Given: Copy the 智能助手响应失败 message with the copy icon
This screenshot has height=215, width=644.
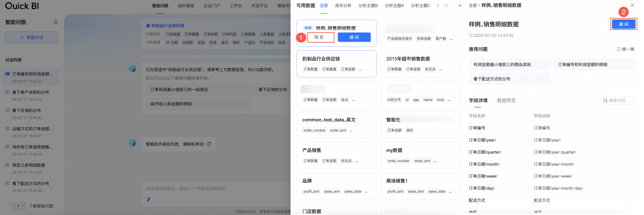Looking at the screenshot, I should (209, 144).
